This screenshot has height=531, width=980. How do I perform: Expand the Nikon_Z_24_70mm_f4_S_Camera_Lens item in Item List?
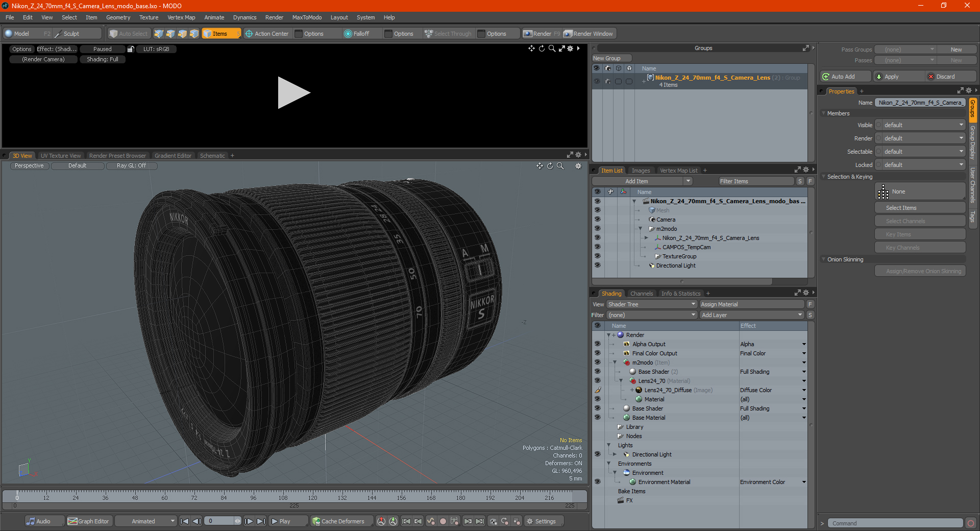pyautogui.click(x=646, y=238)
